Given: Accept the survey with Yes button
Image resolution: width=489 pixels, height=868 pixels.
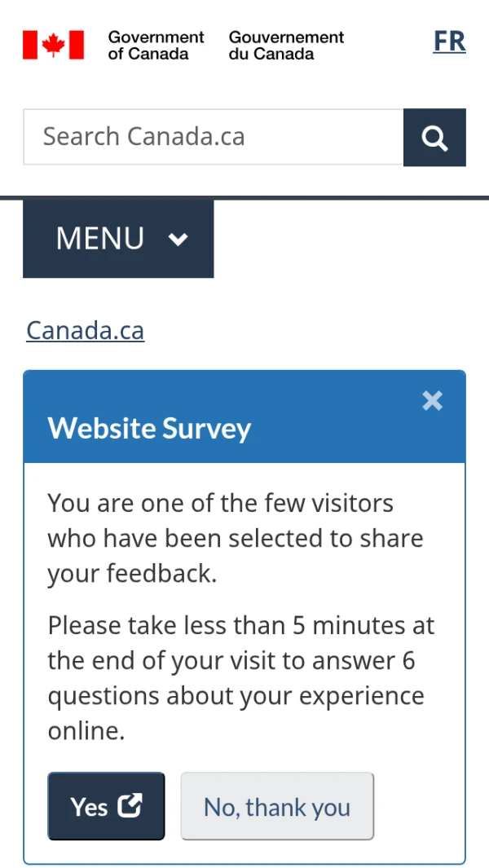Looking at the screenshot, I should pyautogui.click(x=106, y=806).
